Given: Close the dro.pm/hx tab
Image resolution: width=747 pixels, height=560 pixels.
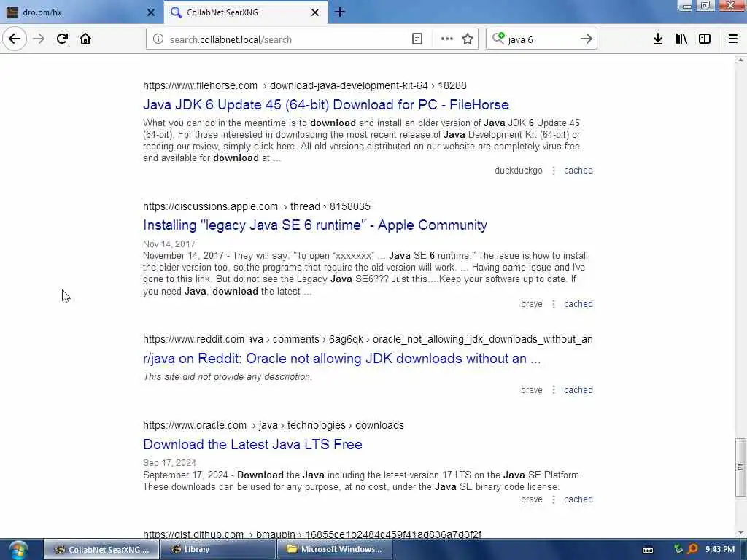Looking at the screenshot, I should [x=151, y=12].
